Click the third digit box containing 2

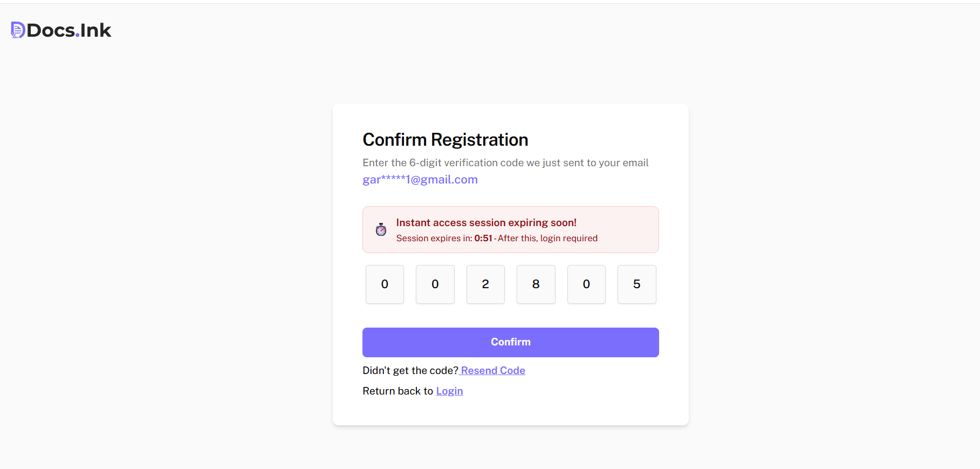tap(485, 284)
